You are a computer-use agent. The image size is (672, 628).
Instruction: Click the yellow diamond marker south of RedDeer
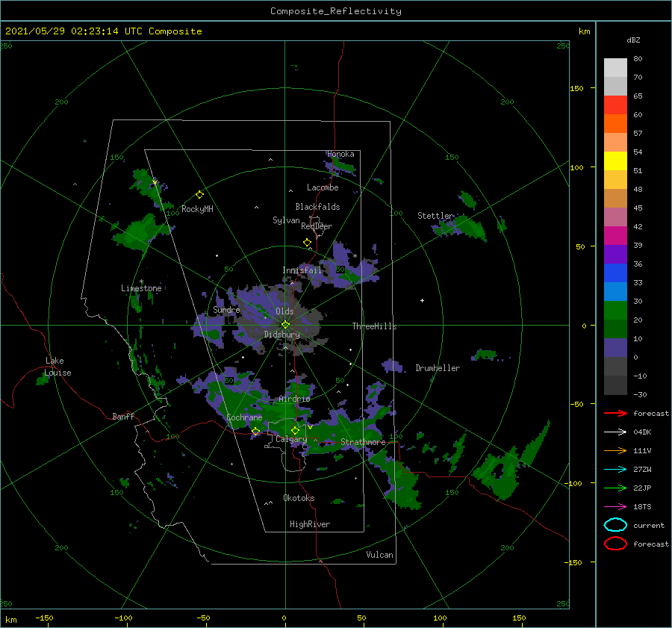[307, 242]
